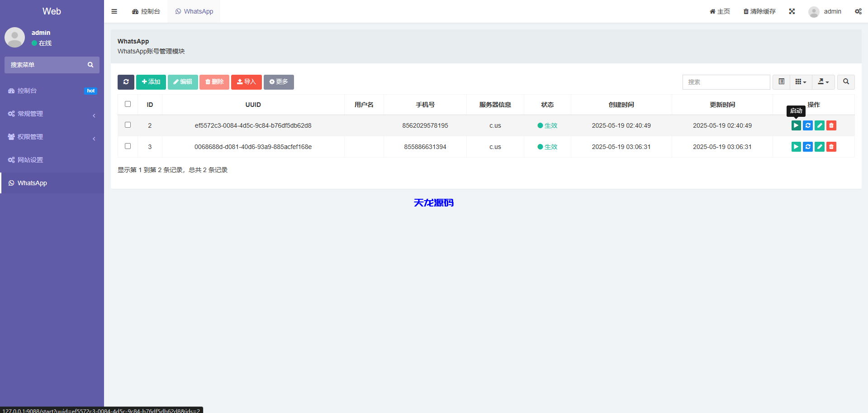Select the checkbox for row ID 3
The width and height of the screenshot is (868, 413).
click(x=128, y=146)
